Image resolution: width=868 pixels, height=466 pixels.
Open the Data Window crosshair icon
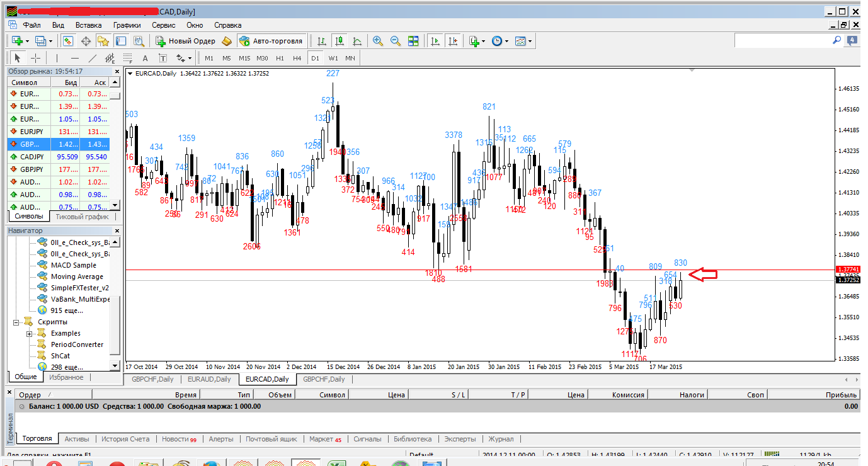pyautogui.click(x=86, y=41)
